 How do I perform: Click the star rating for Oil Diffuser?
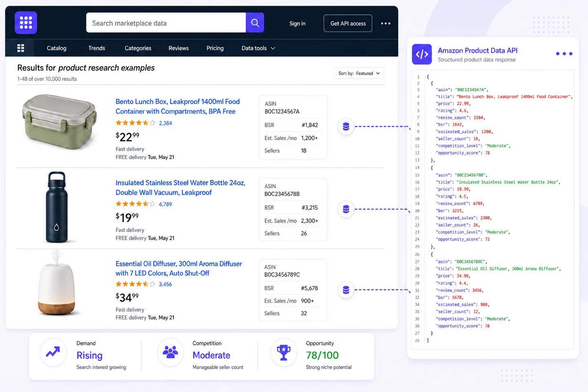[136, 284]
